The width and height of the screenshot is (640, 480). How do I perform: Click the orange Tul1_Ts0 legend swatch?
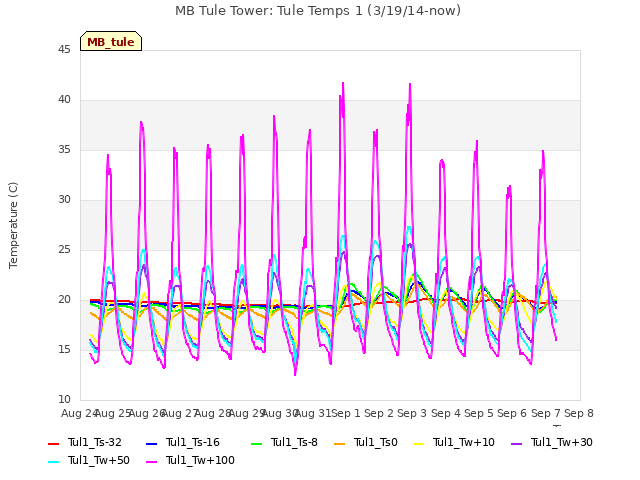(x=340, y=443)
